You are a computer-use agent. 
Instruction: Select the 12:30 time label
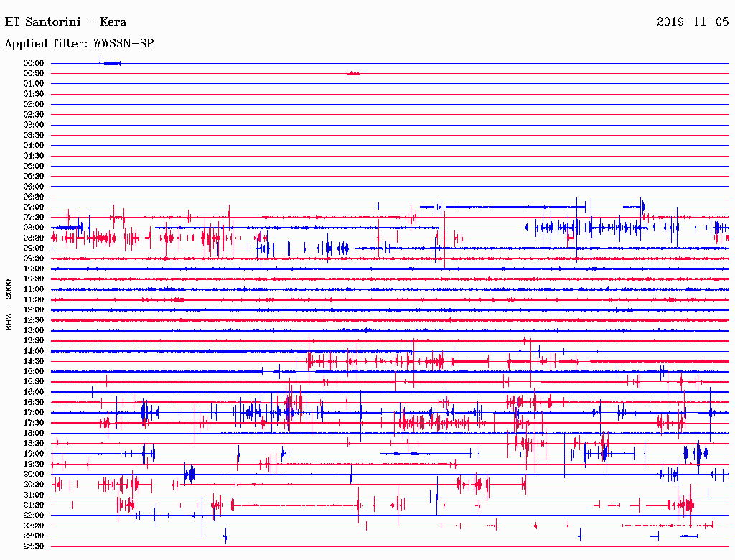33,320
